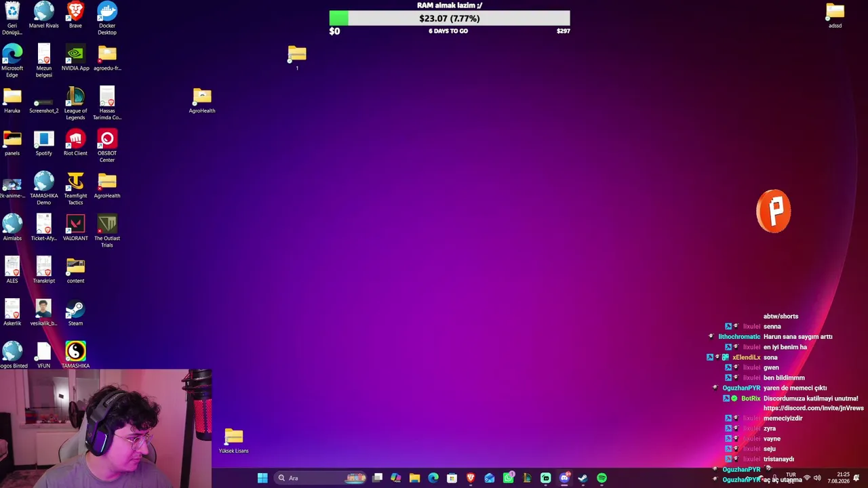Open Microsoft Store from the taskbar
868x488 pixels.
tap(452, 478)
